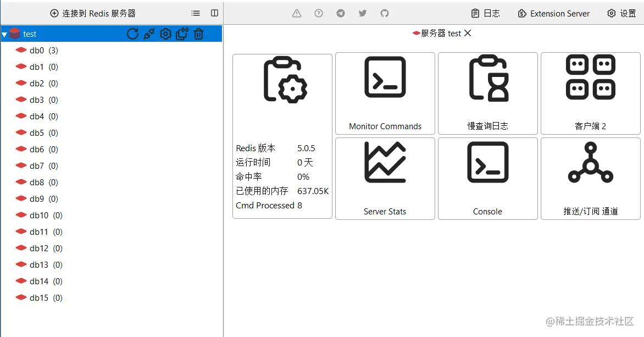Screen dimensions: 644x337
Task: Select the test server connection row
Action: coord(112,34)
